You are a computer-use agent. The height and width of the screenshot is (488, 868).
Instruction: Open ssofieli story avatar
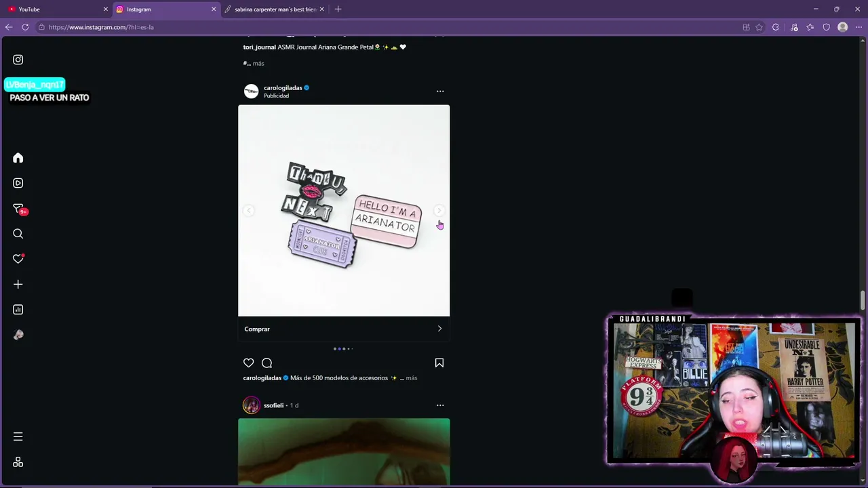pyautogui.click(x=252, y=405)
